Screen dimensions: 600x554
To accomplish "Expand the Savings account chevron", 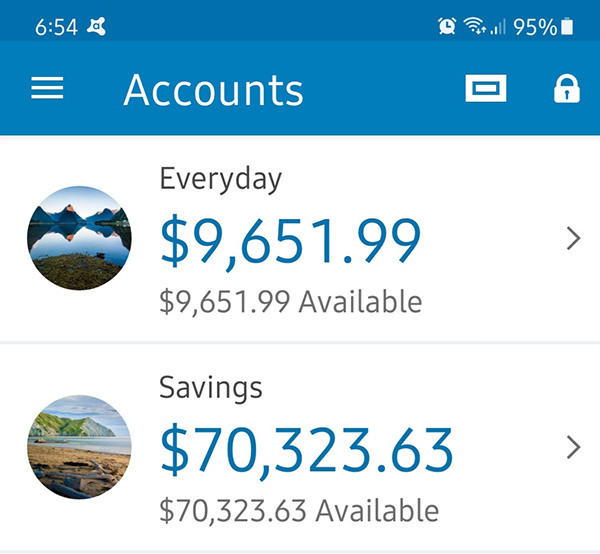I will coord(573,447).
